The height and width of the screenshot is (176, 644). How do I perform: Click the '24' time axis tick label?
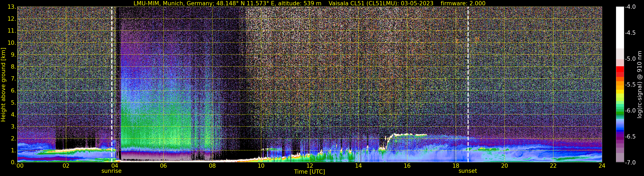pos(602,166)
